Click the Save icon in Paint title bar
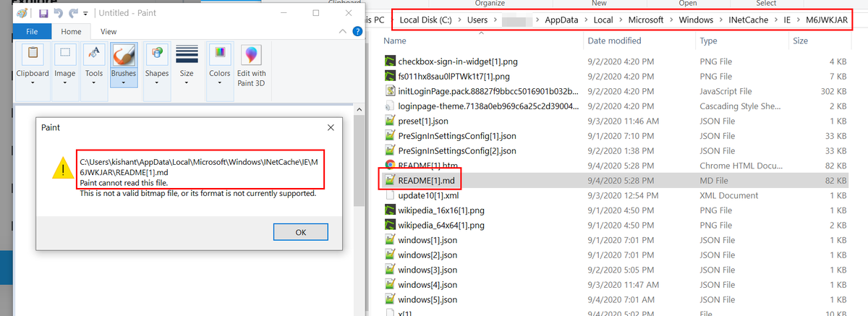 43,14
